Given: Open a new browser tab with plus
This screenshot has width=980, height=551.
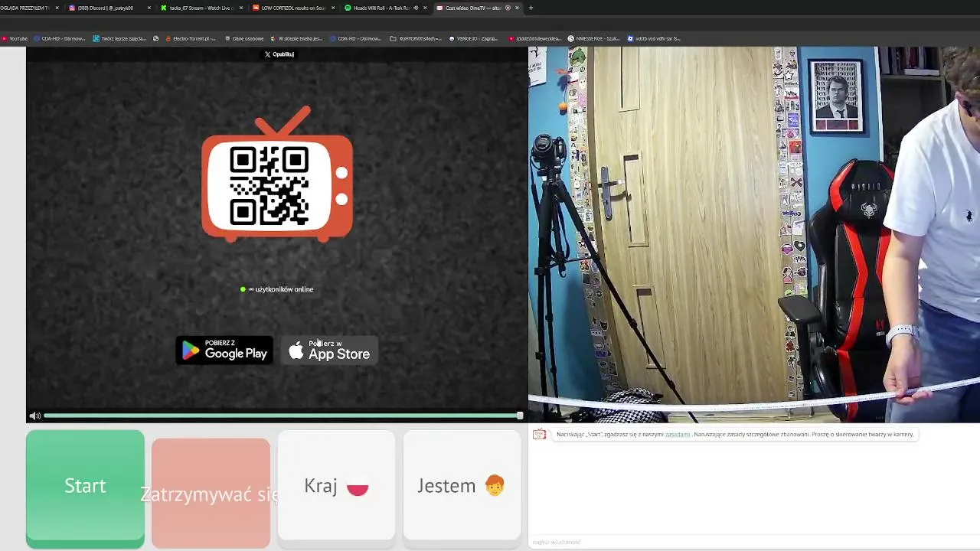Looking at the screenshot, I should (x=531, y=8).
